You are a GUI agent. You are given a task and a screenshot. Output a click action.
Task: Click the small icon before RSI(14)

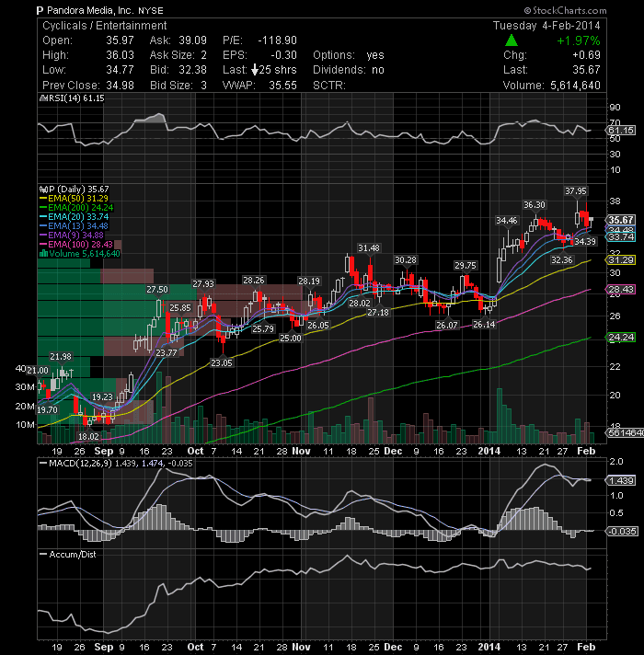click(43, 98)
